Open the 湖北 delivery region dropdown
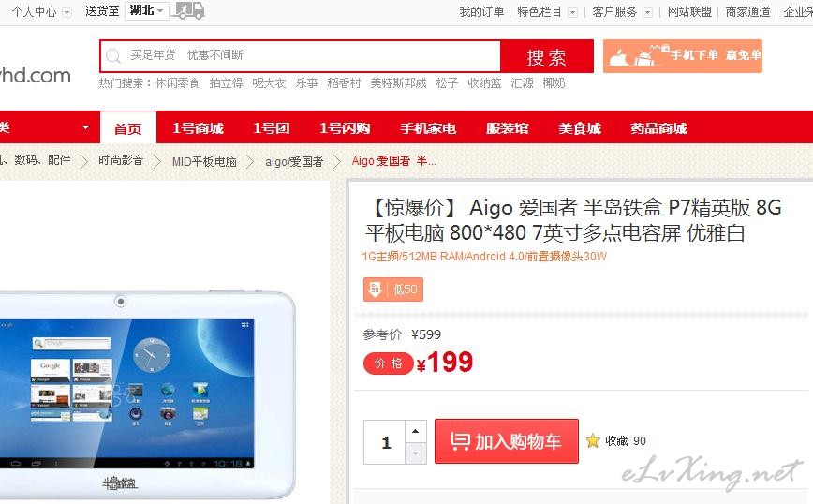The width and height of the screenshot is (813, 504). pyautogui.click(x=147, y=10)
